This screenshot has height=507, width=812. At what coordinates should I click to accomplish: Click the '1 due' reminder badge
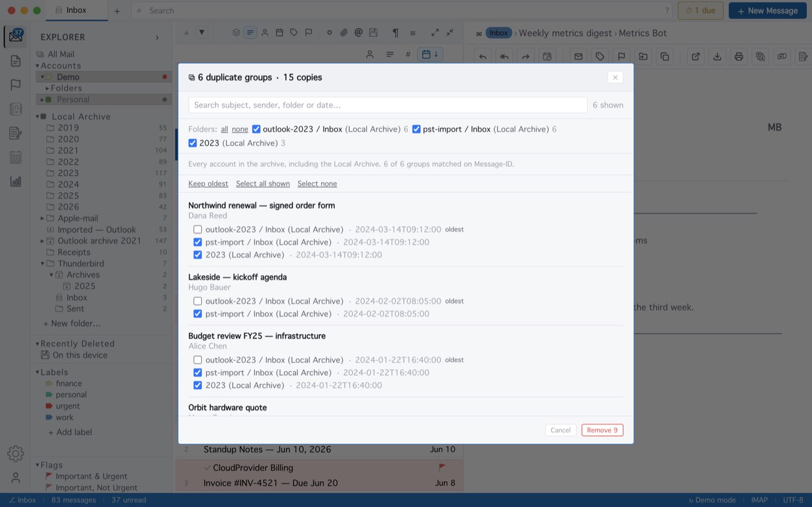(701, 11)
